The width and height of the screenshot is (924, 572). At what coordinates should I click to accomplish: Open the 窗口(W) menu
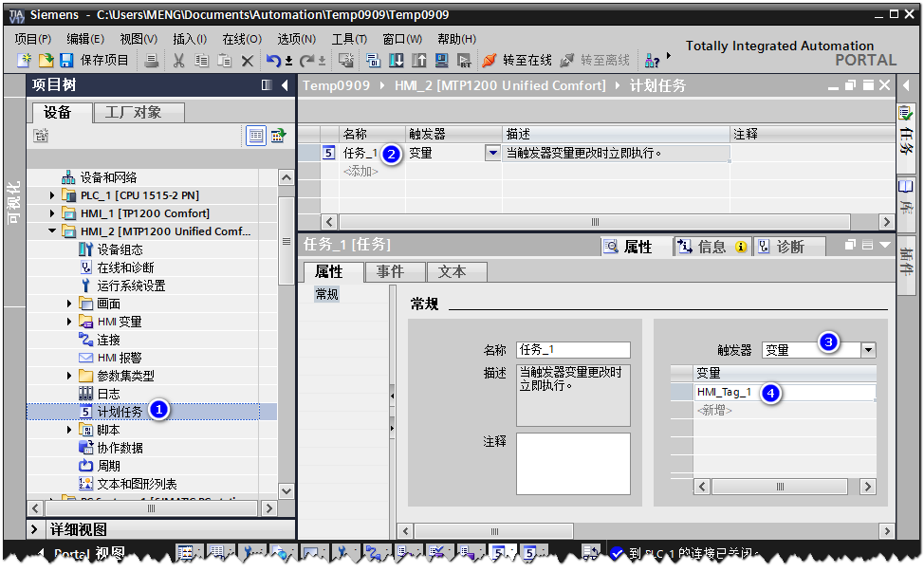point(402,39)
